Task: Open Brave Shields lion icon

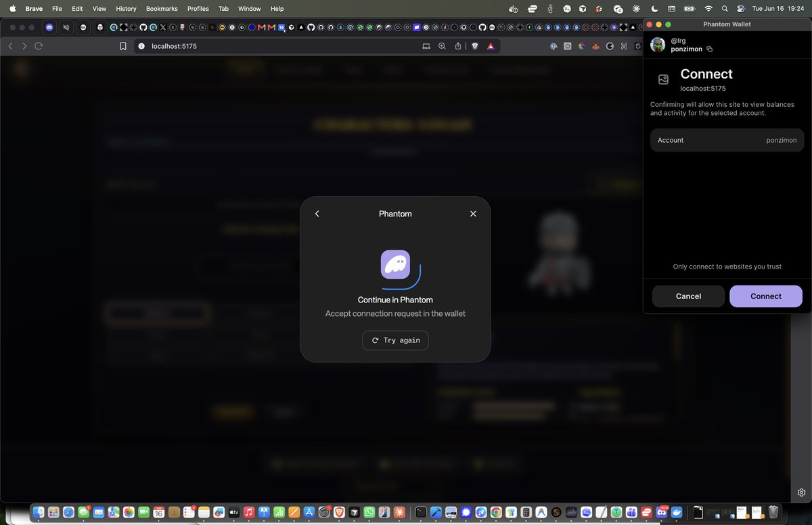Action: [x=474, y=46]
